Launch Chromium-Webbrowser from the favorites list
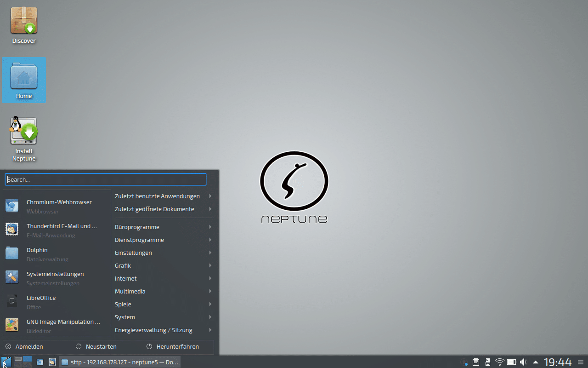Image resolution: width=588 pixels, height=368 pixels. 57,206
